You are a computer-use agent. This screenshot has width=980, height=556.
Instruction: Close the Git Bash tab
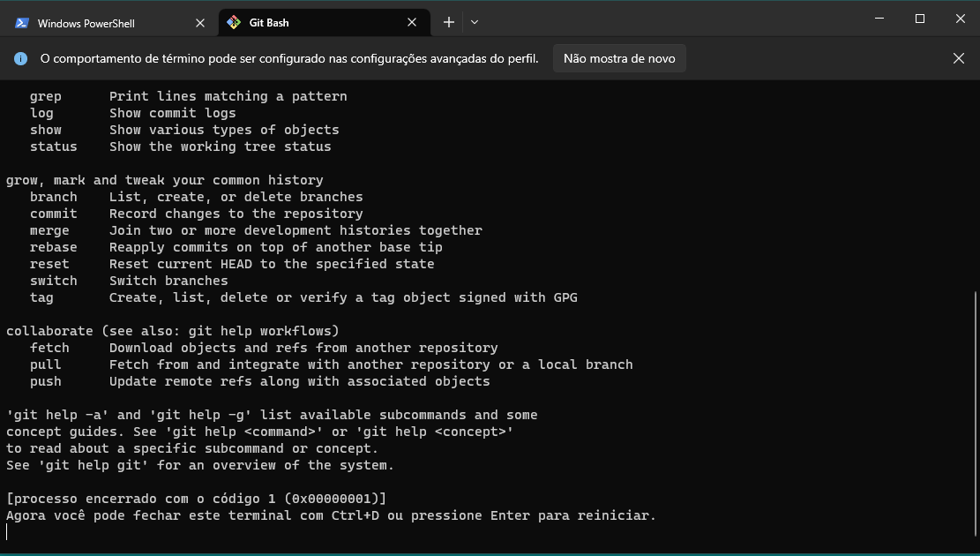click(x=411, y=22)
